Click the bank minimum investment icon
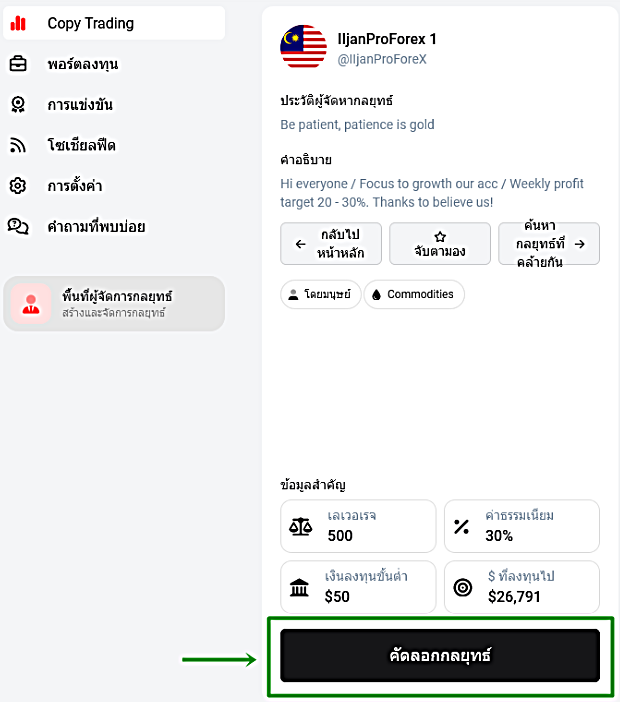The width and height of the screenshot is (620, 702). coord(299,587)
